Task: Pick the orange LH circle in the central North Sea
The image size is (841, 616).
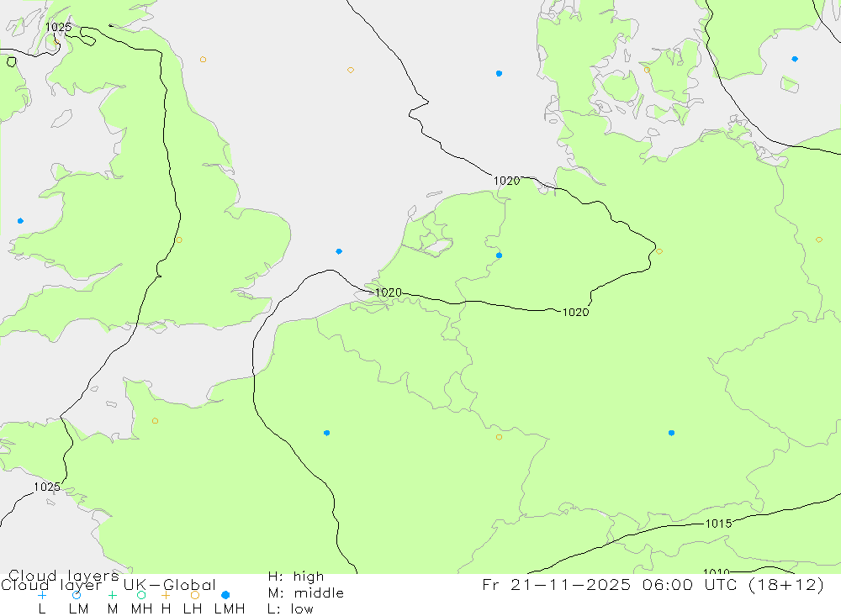Action: [350, 71]
